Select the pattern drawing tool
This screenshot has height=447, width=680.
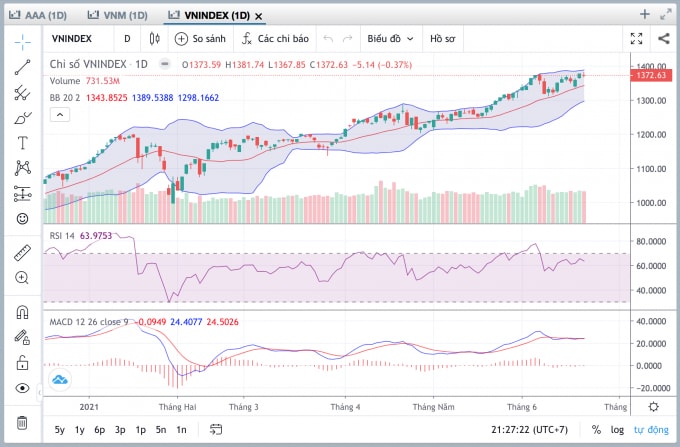(x=23, y=168)
